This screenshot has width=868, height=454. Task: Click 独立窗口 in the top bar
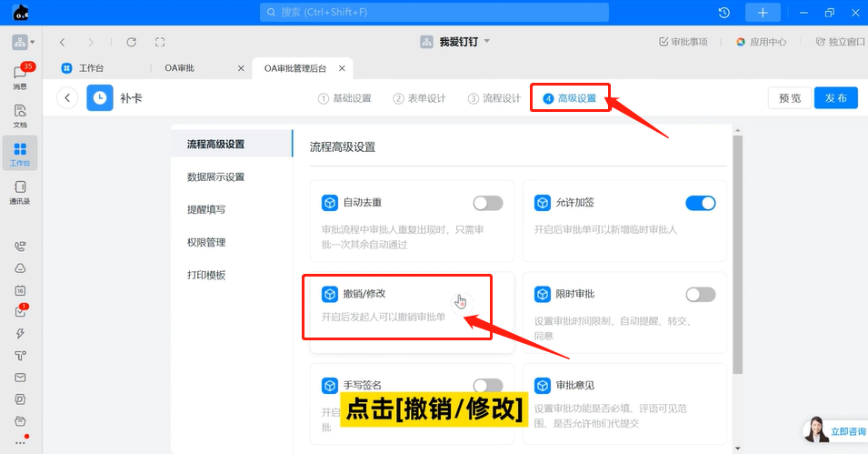point(841,42)
